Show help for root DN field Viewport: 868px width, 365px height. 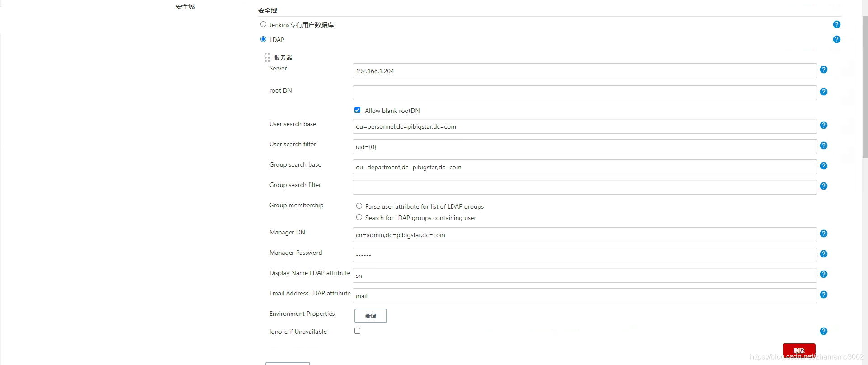pos(823,92)
